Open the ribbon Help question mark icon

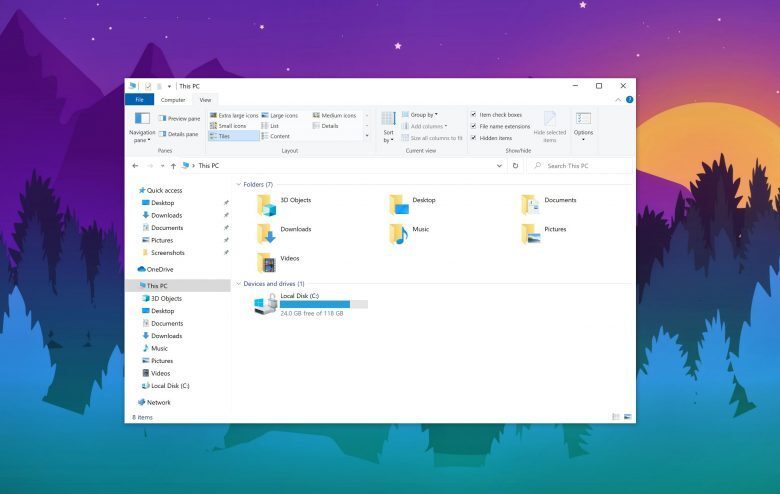tap(629, 100)
